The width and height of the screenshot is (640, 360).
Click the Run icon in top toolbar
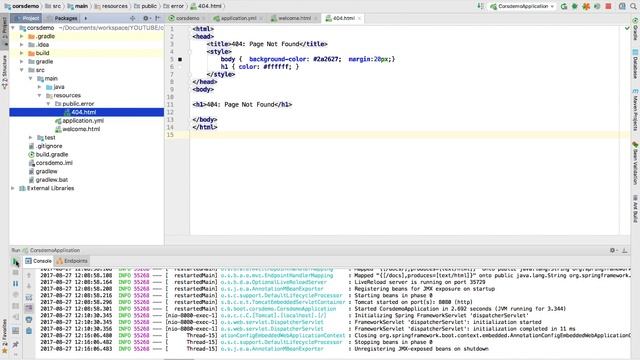564,6
